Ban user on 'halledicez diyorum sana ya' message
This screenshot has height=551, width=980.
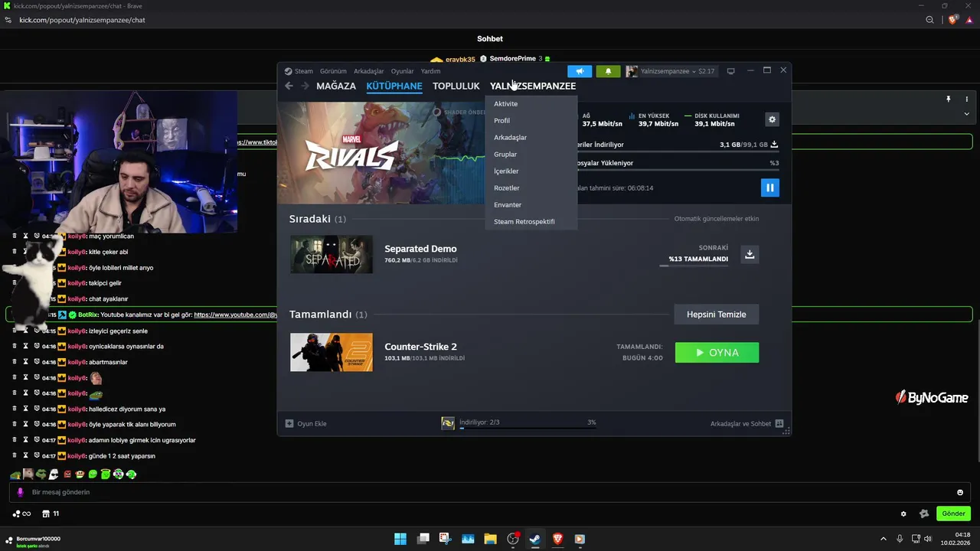click(37, 409)
